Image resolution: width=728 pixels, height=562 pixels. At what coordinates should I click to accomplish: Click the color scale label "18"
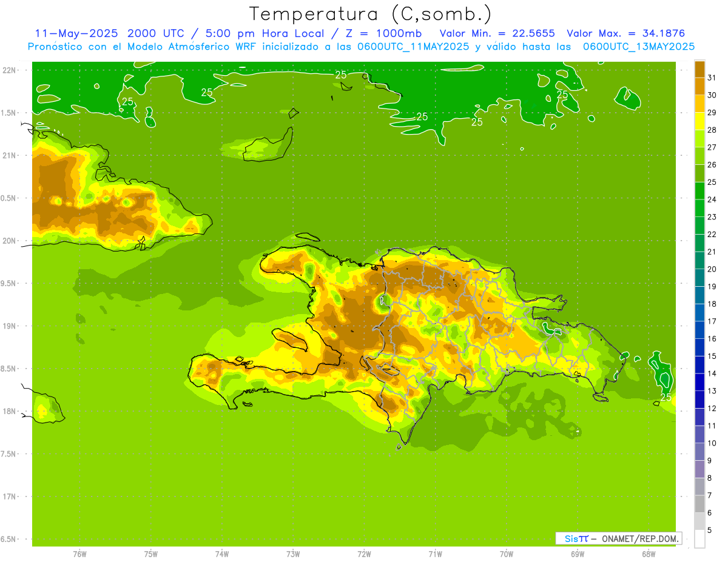click(x=712, y=304)
